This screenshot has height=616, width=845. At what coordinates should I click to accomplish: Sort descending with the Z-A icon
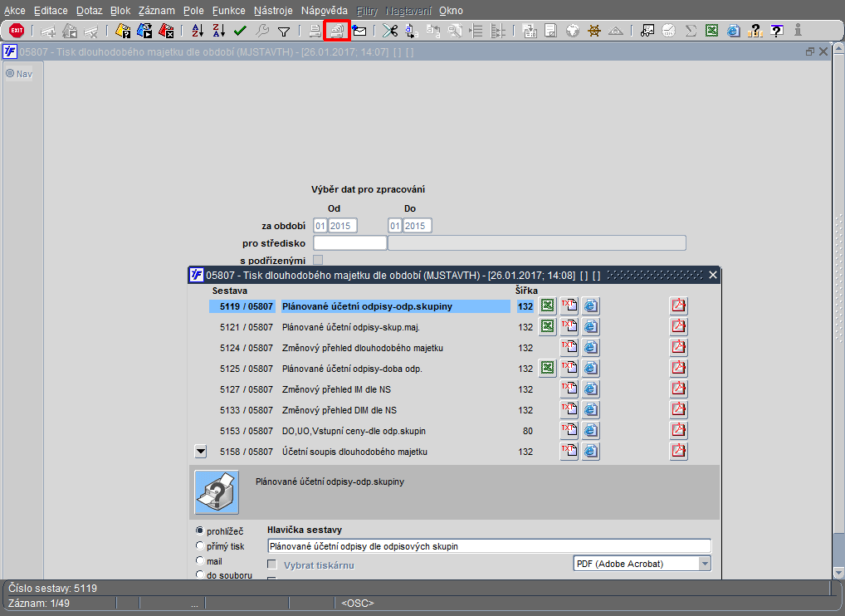(219, 31)
